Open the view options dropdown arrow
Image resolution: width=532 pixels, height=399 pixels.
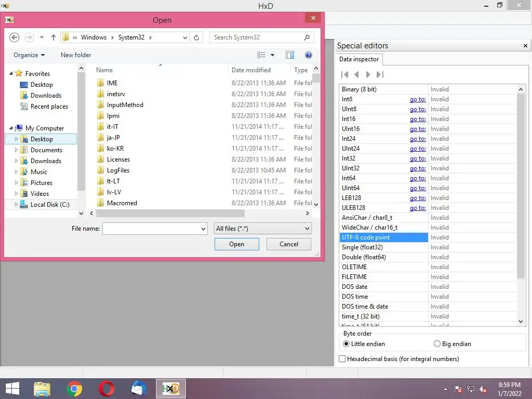(272, 55)
